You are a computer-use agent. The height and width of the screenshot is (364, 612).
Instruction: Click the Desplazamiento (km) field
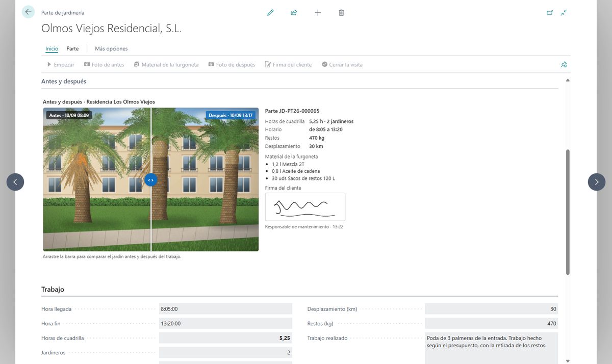[491, 309]
